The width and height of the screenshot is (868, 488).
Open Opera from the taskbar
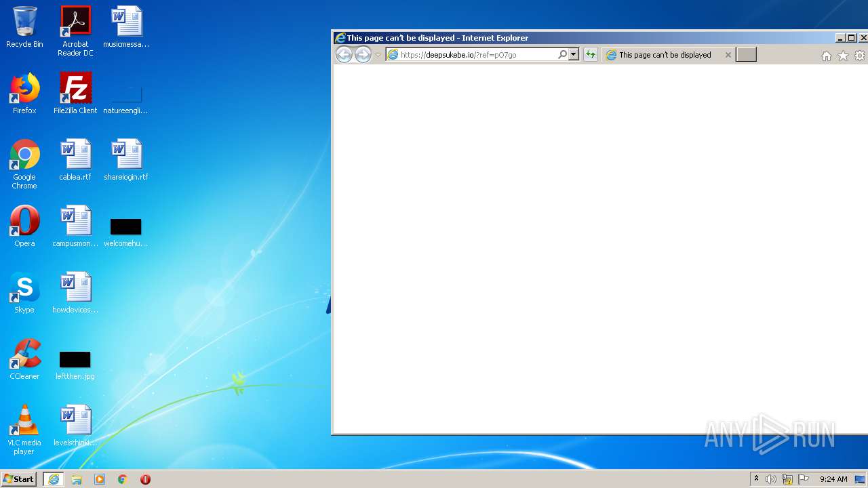[x=145, y=479]
